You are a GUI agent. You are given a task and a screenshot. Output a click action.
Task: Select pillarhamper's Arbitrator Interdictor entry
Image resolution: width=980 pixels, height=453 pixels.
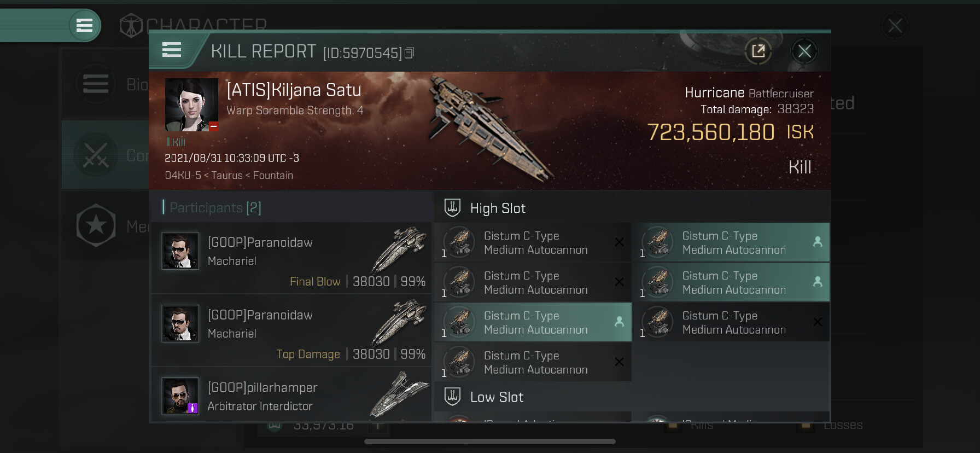coord(291,396)
